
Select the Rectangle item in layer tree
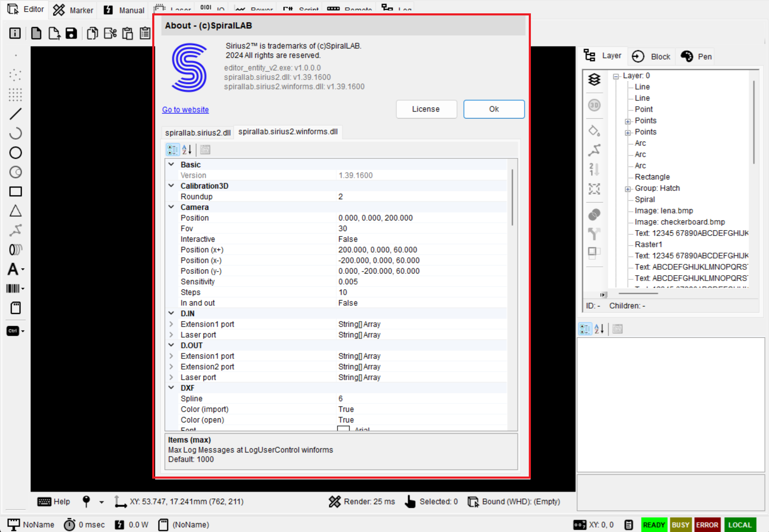click(x=652, y=177)
